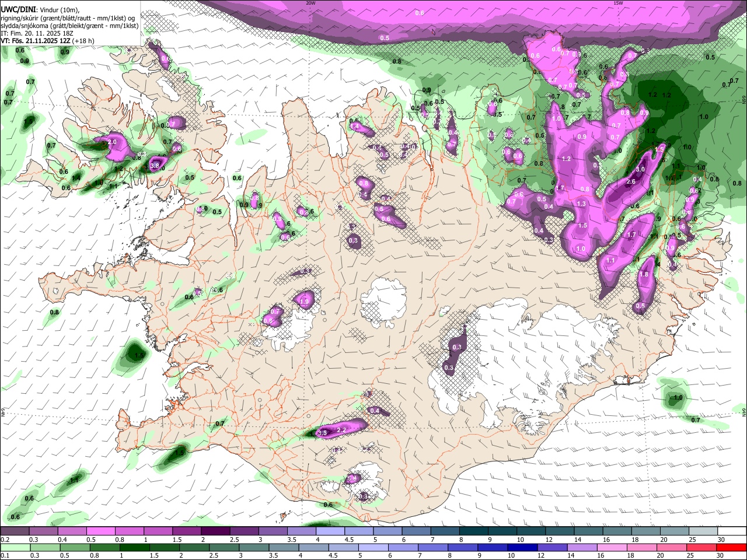747x560 pixels.
Task: Click the '2.2' value in the southern band
Action: [343, 430]
